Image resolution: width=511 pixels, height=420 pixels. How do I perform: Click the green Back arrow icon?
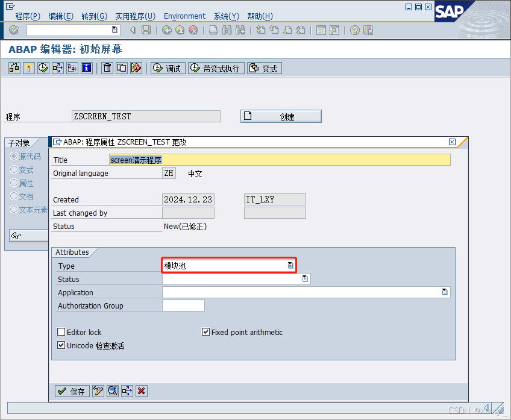(167, 30)
